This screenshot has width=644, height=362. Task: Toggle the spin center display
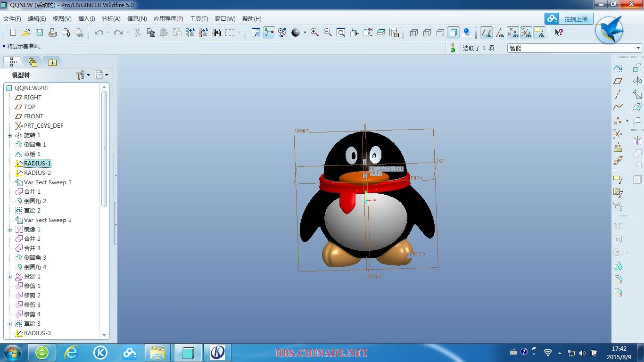269,33
